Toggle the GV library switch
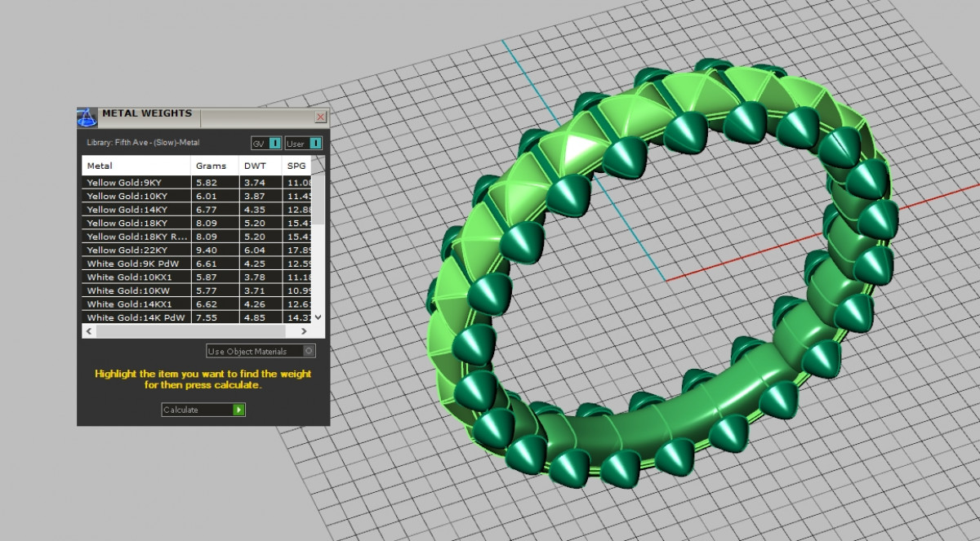The image size is (980, 541). [274, 144]
